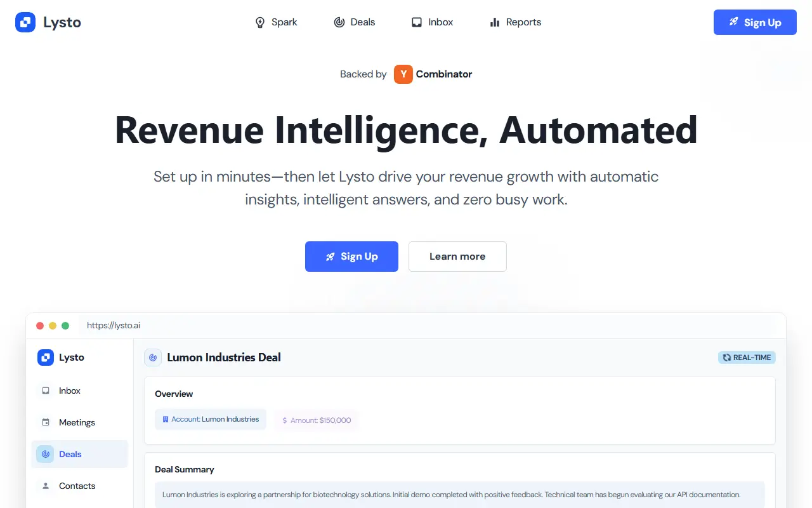Open the Reports menu item
The width and height of the screenshot is (812, 508).
(x=515, y=22)
